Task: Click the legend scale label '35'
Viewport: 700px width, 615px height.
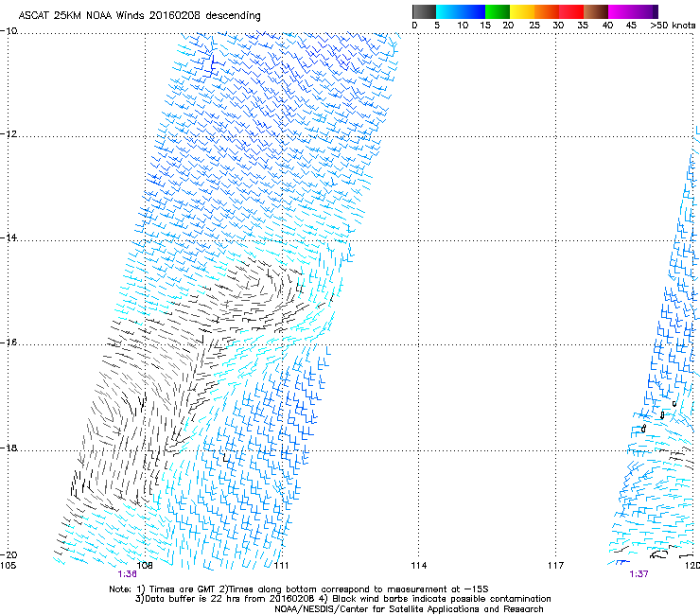Action: [583, 26]
